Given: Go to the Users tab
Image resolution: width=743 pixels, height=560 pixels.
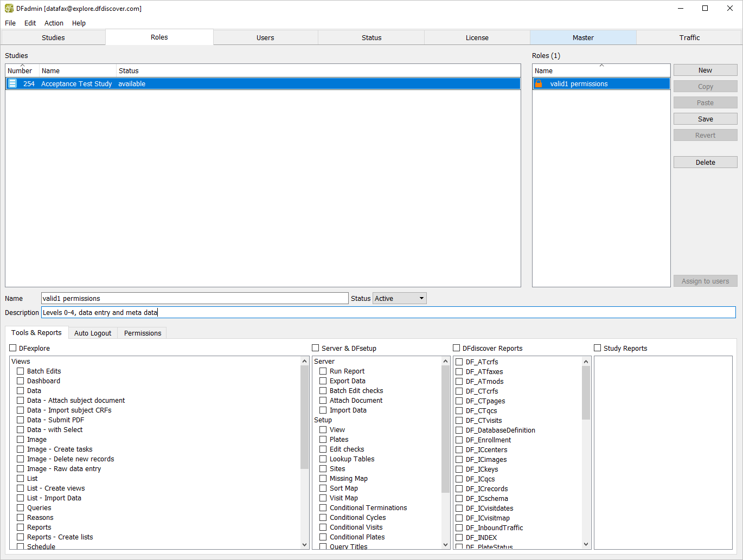Looking at the screenshot, I should 265,37.
